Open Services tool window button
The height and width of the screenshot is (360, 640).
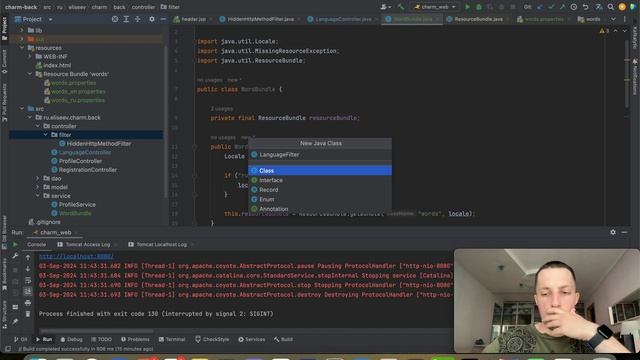pyautogui.click(x=251, y=339)
